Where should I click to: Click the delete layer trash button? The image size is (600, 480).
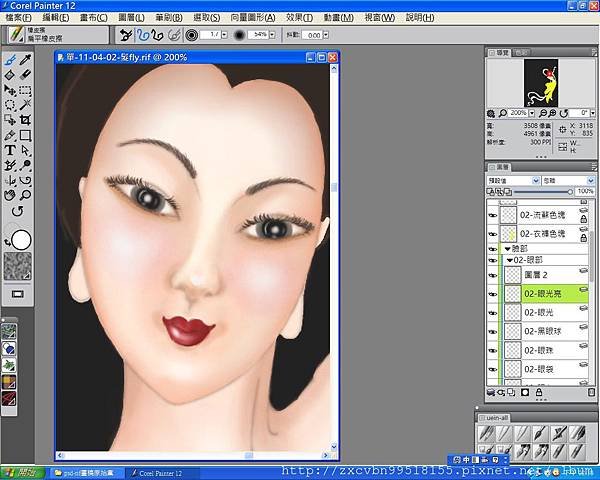pyautogui.click(x=591, y=392)
